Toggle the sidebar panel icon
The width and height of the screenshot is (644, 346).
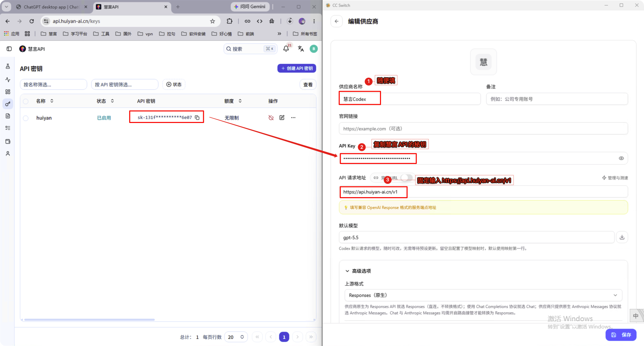tap(9, 49)
